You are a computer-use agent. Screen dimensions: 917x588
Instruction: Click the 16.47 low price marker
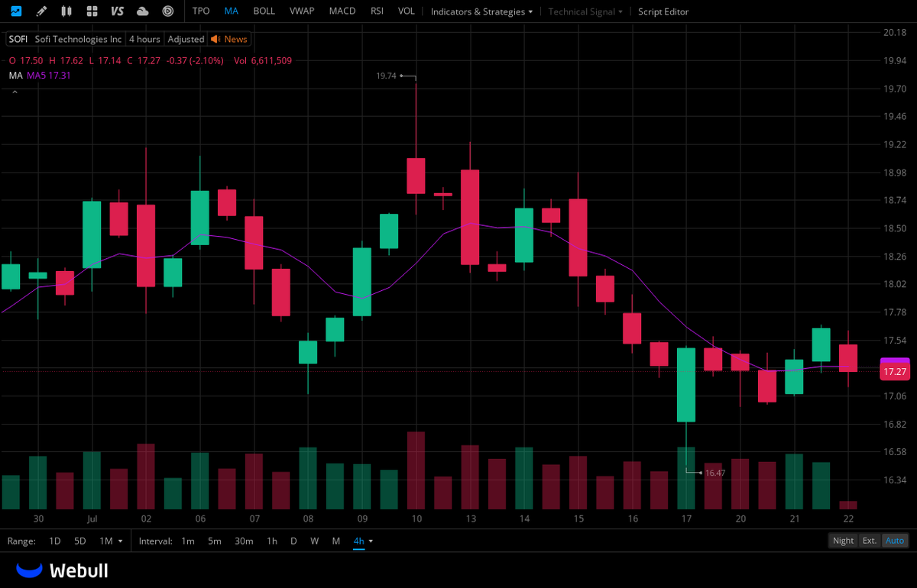coord(715,473)
